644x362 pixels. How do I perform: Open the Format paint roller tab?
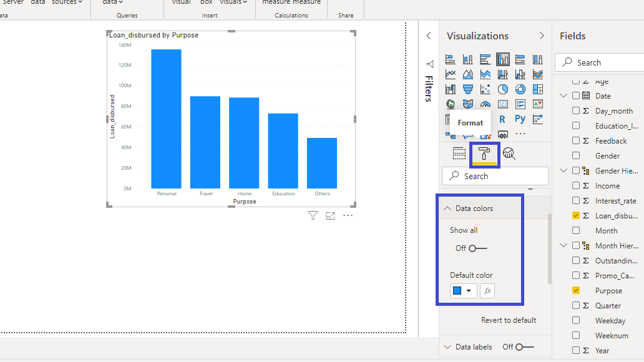[x=484, y=154]
